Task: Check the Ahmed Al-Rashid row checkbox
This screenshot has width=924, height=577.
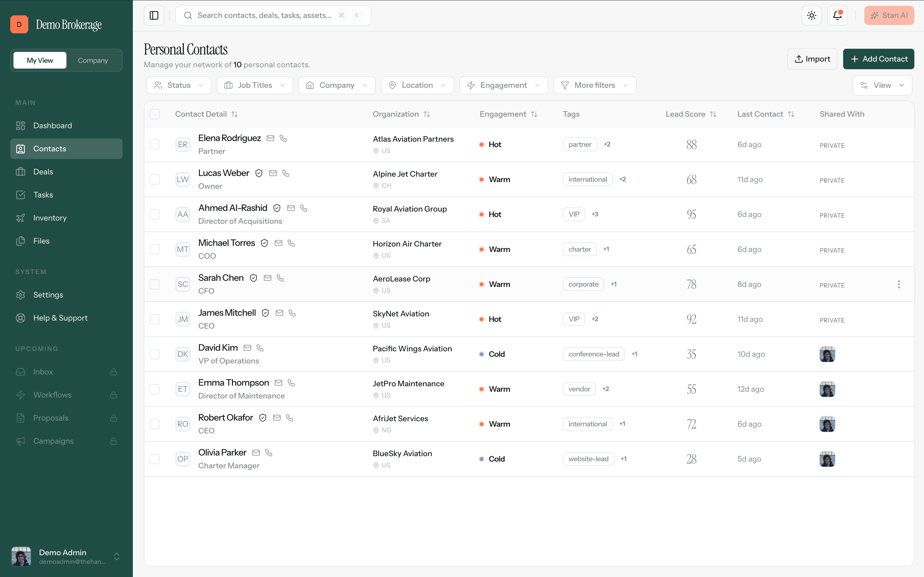Action: (x=155, y=214)
